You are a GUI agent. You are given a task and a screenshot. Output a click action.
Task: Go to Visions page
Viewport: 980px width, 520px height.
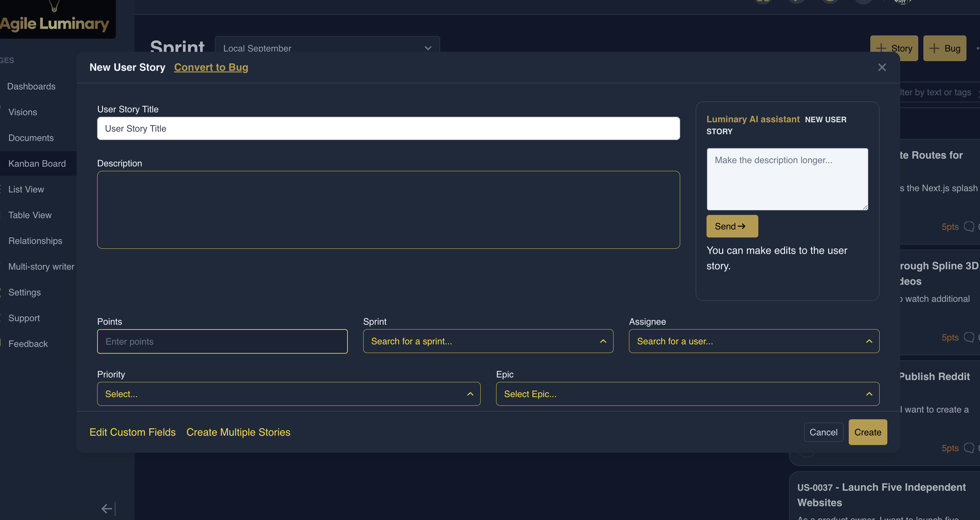(23, 112)
